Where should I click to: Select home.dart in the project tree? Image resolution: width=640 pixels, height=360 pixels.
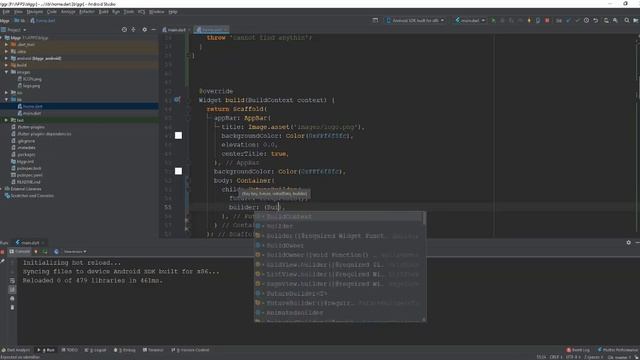tap(33, 107)
